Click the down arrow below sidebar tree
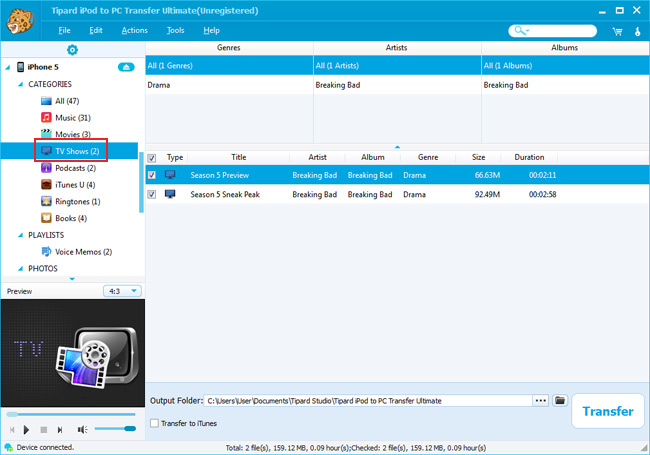The width and height of the screenshot is (650, 455). [x=72, y=279]
